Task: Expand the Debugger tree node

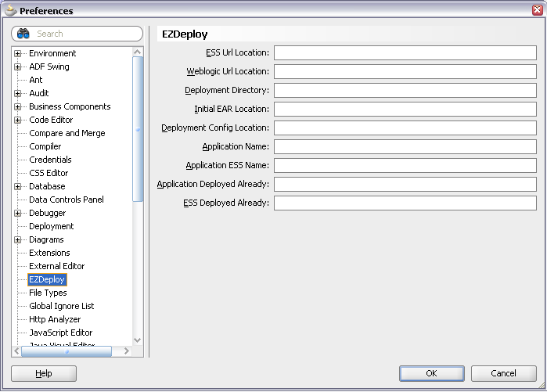Action: pyautogui.click(x=18, y=213)
